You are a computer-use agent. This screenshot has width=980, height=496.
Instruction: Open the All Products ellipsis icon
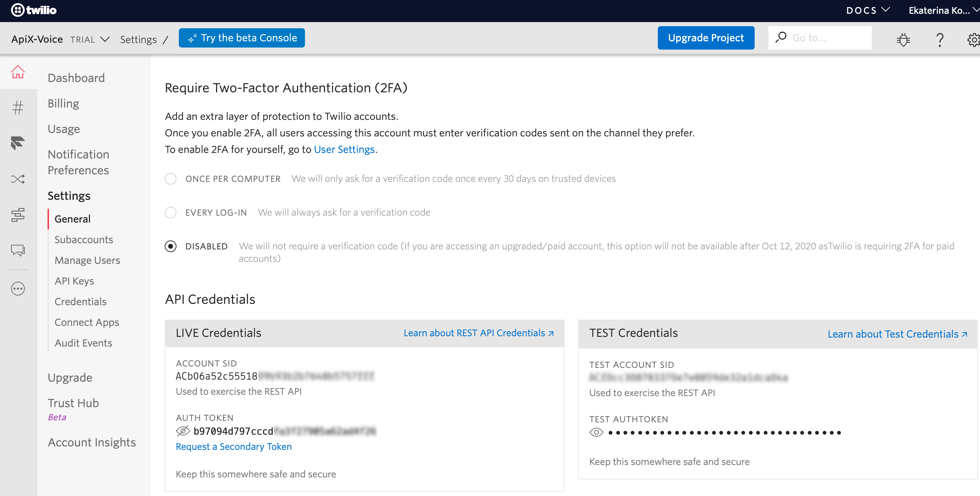[x=18, y=289]
